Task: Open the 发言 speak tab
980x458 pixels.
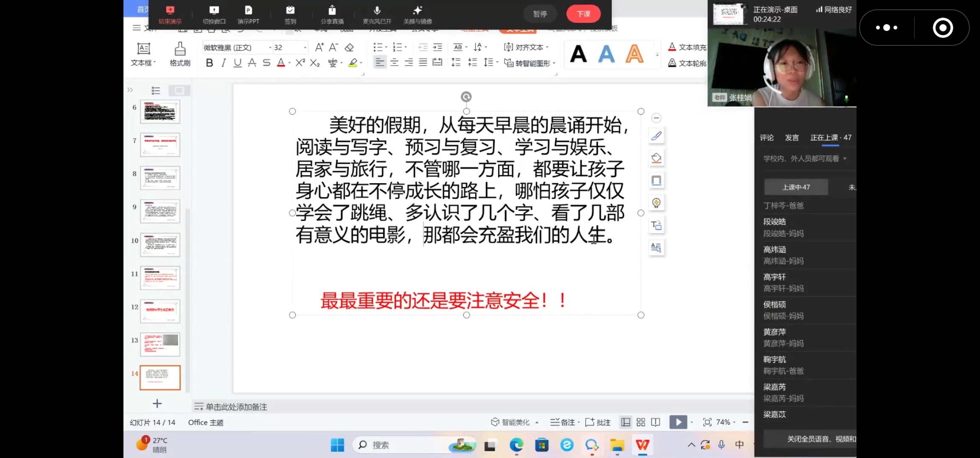Action: [792, 137]
